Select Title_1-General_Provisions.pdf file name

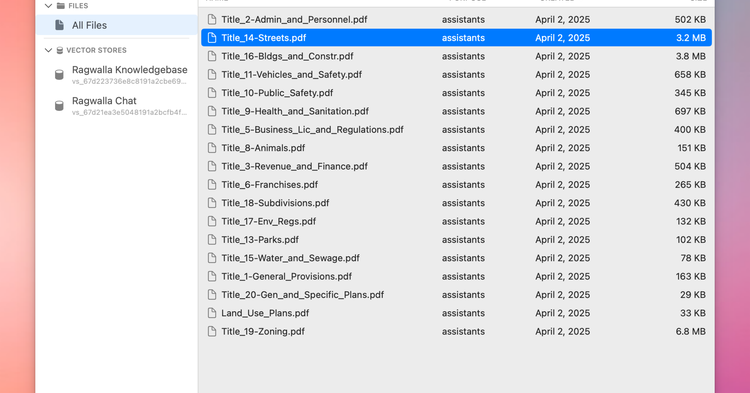[x=286, y=276]
